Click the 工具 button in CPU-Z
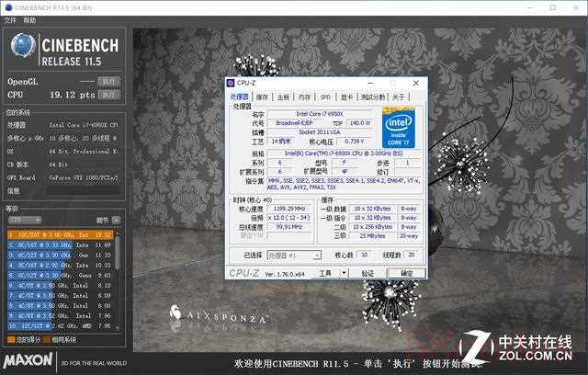The width and height of the screenshot is (588, 375). [325, 273]
